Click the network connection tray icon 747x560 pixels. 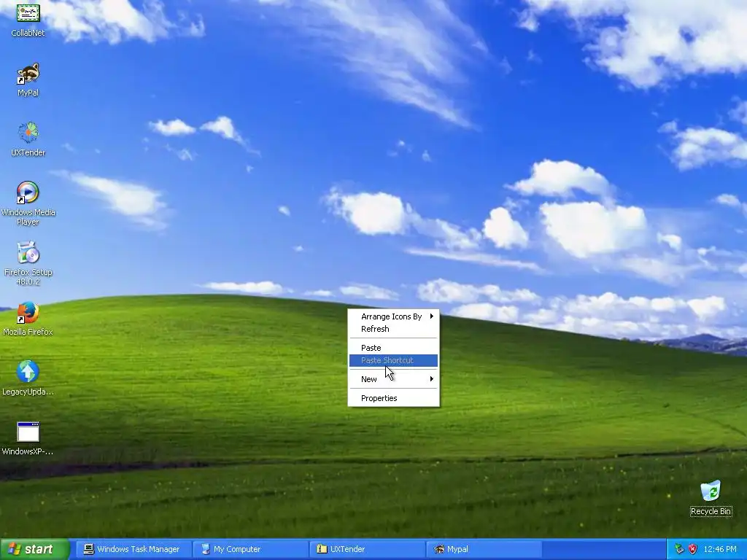click(x=679, y=549)
